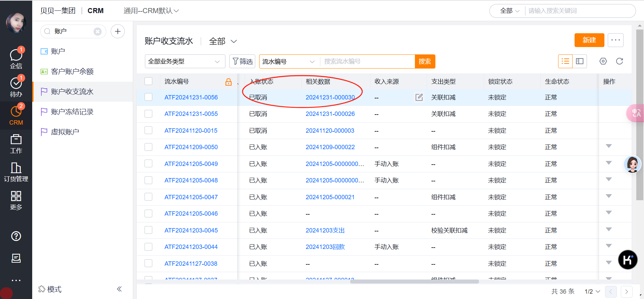Open the assistant avatar floating icon
The width and height of the screenshot is (644, 299).
click(x=633, y=164)
